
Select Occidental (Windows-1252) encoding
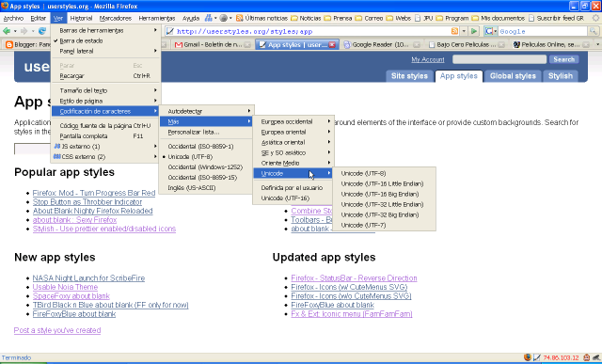coord(206,167)
